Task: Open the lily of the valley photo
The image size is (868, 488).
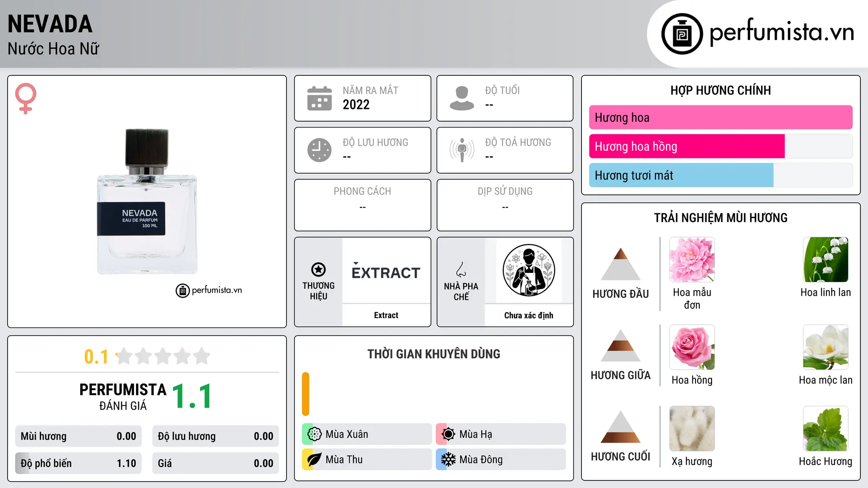Action: pos(826,260)
